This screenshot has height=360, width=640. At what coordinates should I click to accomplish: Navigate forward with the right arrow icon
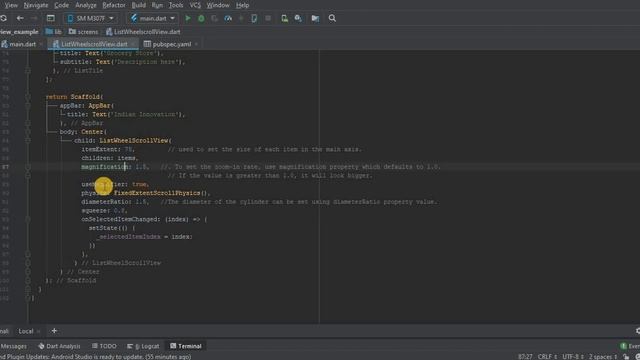pyautogui.click(x=34, y=18)
